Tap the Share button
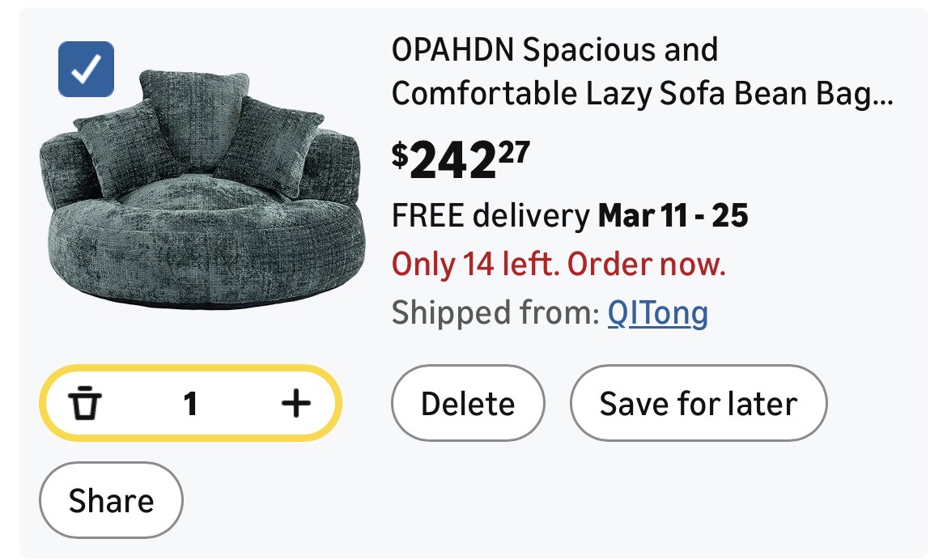 click(x=111, y=500)
